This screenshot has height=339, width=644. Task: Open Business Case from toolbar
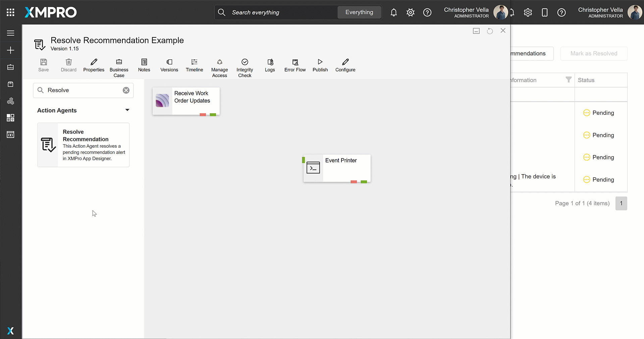119,67
